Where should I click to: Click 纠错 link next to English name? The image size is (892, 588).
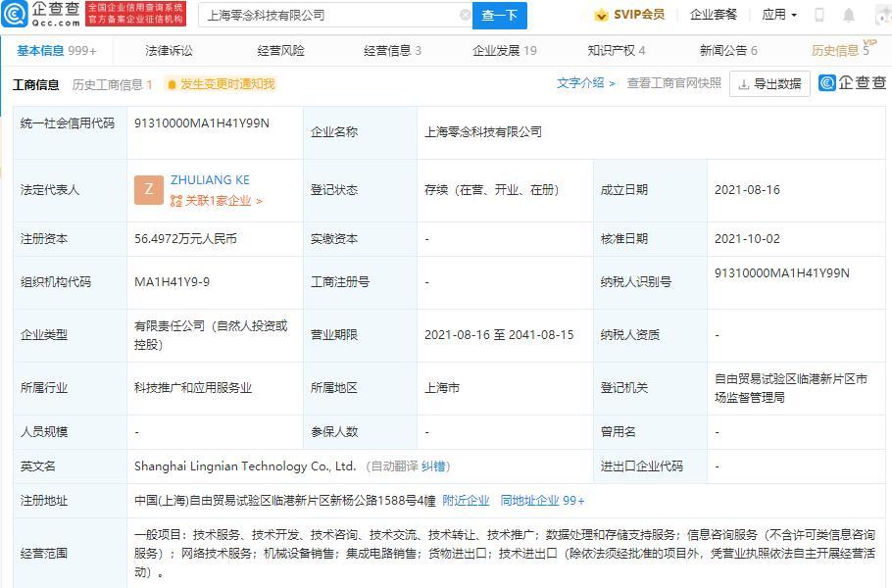(x=433, y=466)
